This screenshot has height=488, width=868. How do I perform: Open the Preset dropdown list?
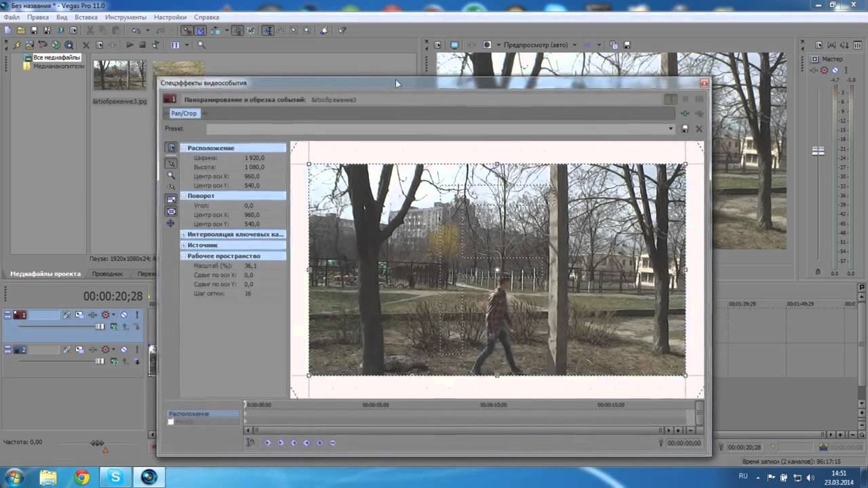(x=671, y=129)
